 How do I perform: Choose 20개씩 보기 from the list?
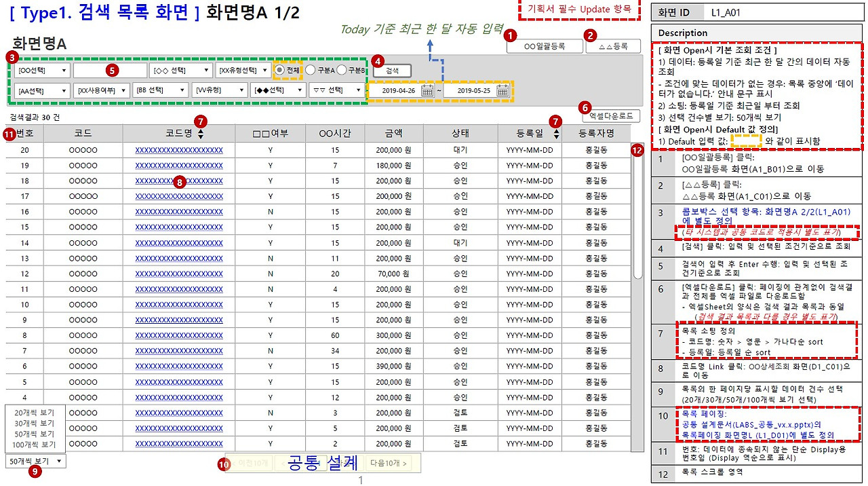coord(35,412)
